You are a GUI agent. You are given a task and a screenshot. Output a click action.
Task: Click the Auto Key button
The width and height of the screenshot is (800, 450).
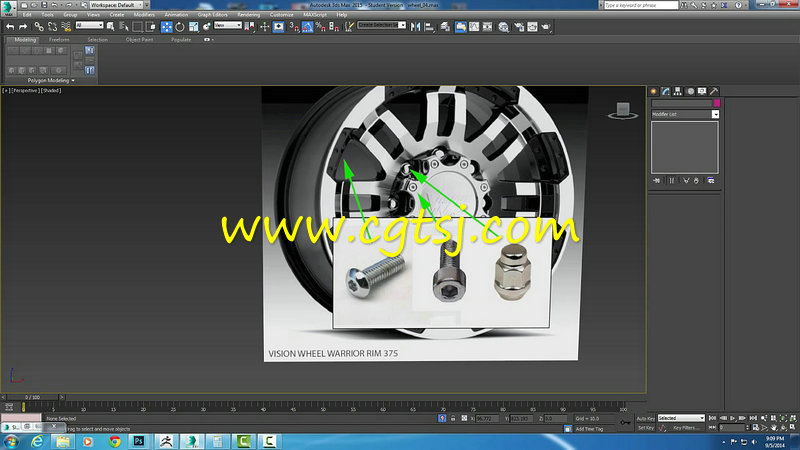[x=645, y=418]
